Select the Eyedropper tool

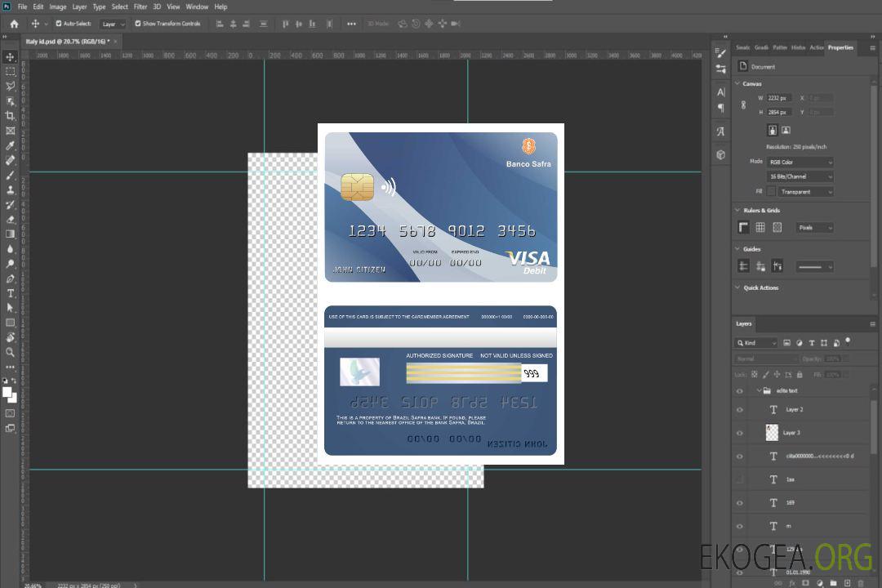point(10,145)
